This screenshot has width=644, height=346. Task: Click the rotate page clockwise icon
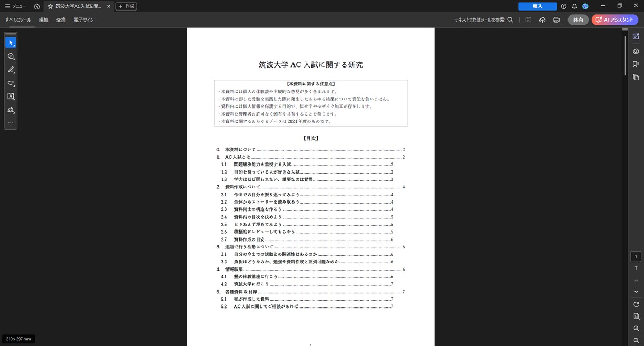pyautogui.click(x=636, y=304)
